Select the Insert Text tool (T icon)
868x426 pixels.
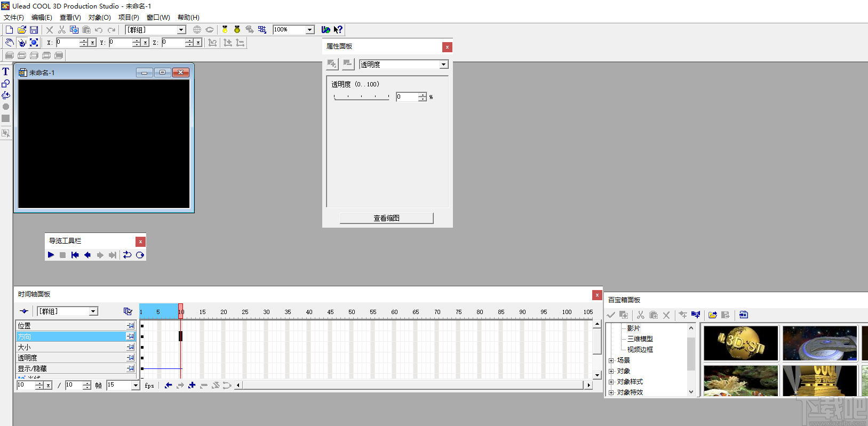click(x=5, y=71)
